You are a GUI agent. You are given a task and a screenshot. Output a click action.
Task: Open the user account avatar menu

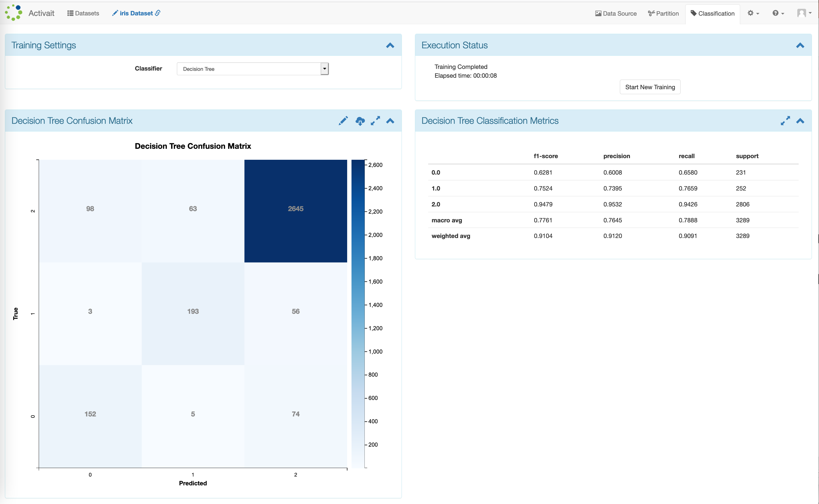point(804,13)
